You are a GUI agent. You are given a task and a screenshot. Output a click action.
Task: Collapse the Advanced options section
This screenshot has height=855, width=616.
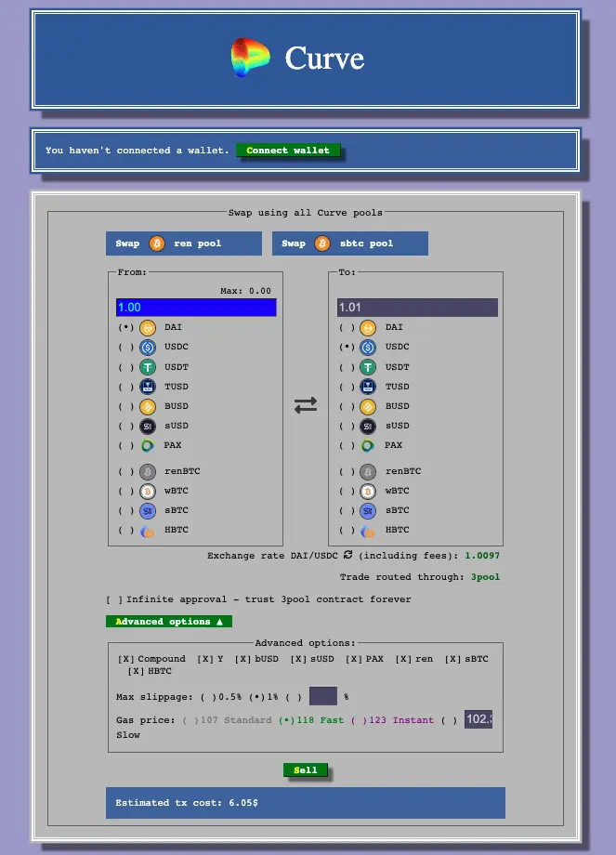pos(169,622)
